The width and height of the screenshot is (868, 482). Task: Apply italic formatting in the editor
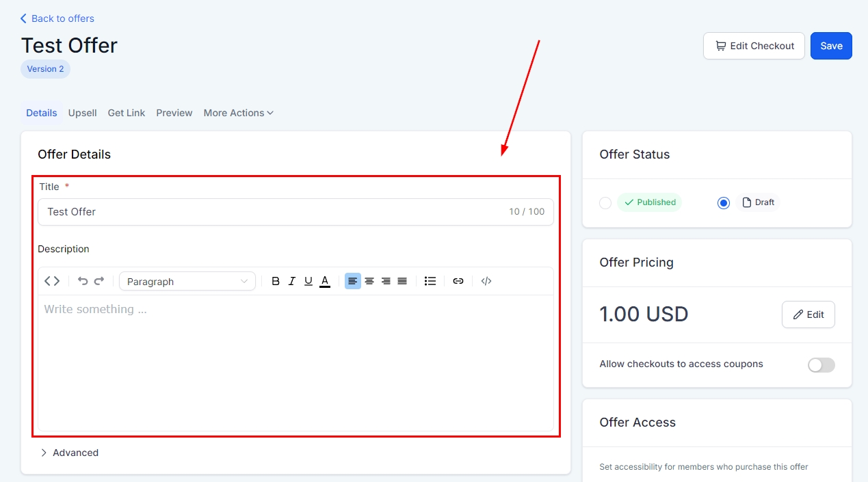tap(292, 281)
